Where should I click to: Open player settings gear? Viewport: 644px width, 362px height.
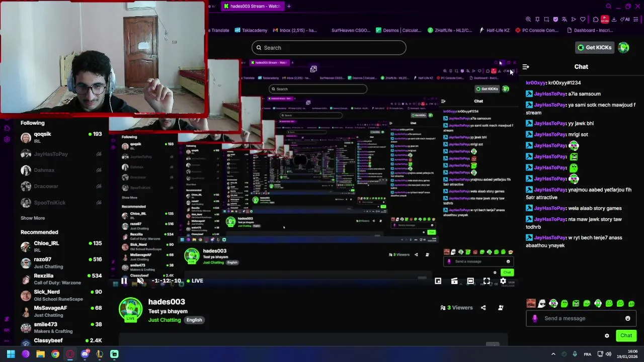tap(503, 281)
